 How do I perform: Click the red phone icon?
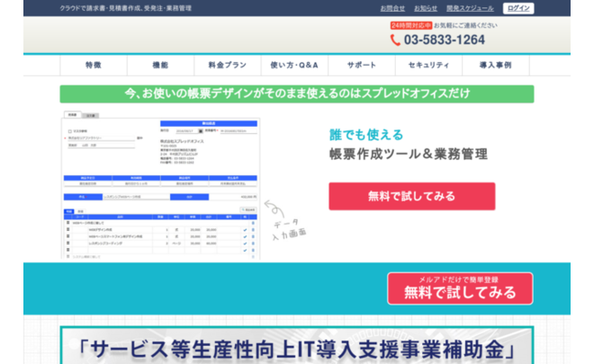(x=395, y=40)
